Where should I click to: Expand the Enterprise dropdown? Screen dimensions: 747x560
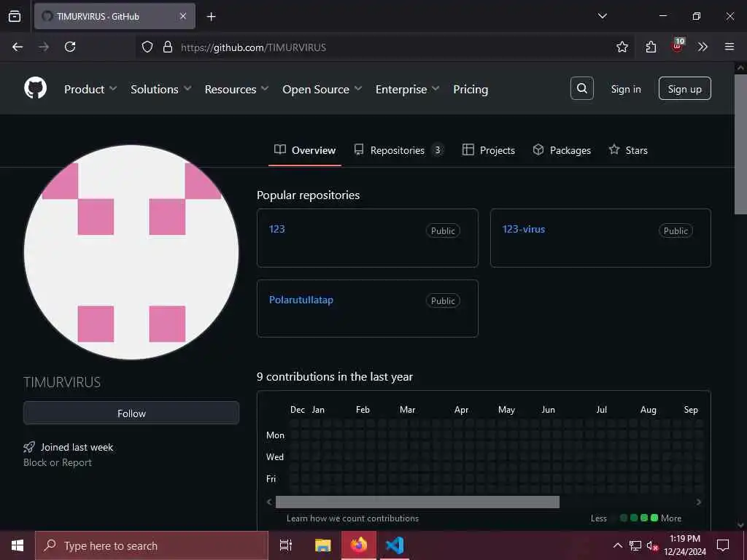pyautogui.click(x=407, y=89)
